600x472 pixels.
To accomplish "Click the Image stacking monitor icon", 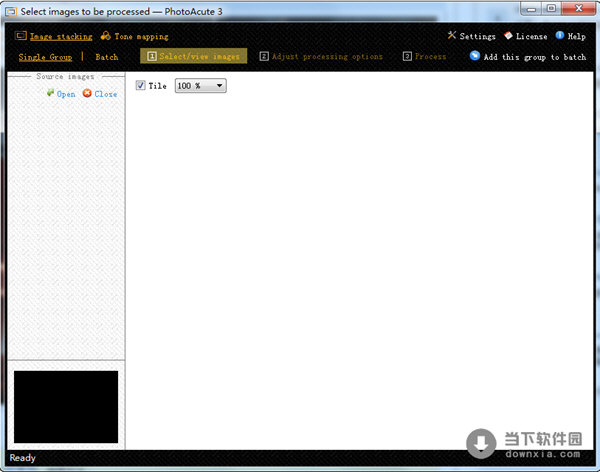I will coord(20,36).
